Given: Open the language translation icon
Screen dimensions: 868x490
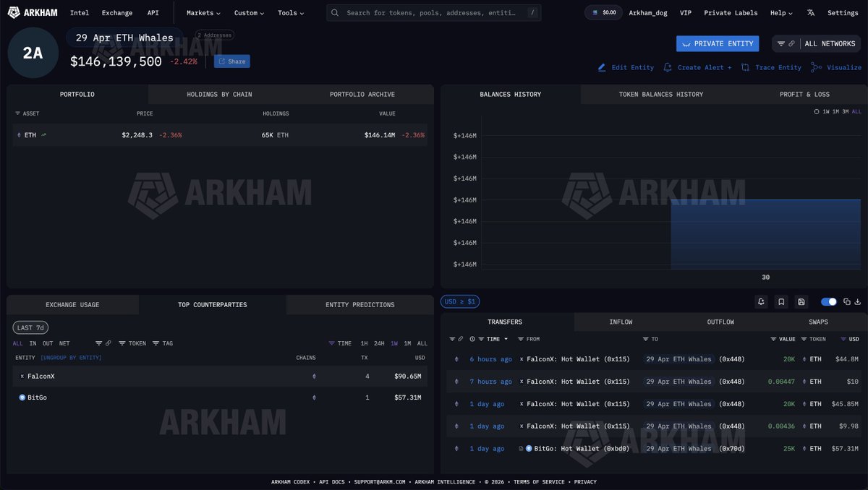Looking at the screenshot, I should (811, 13).
